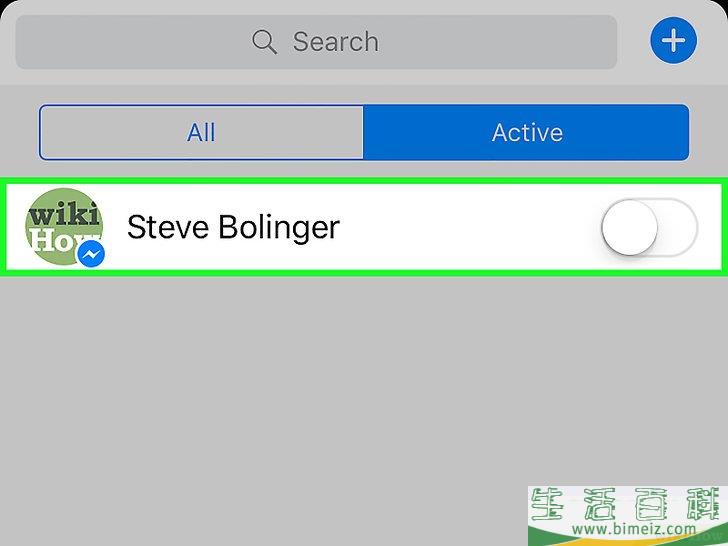Click the magnifying glass search icon
The width and height of the screenshot is (728, 546).
pyautogui.click(x=265, y=42)
